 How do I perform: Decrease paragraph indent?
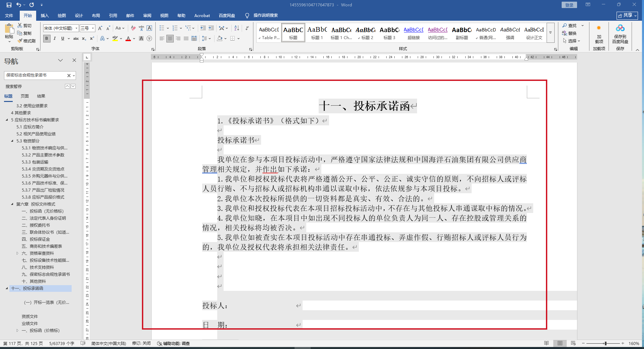(x=203, y=28)
